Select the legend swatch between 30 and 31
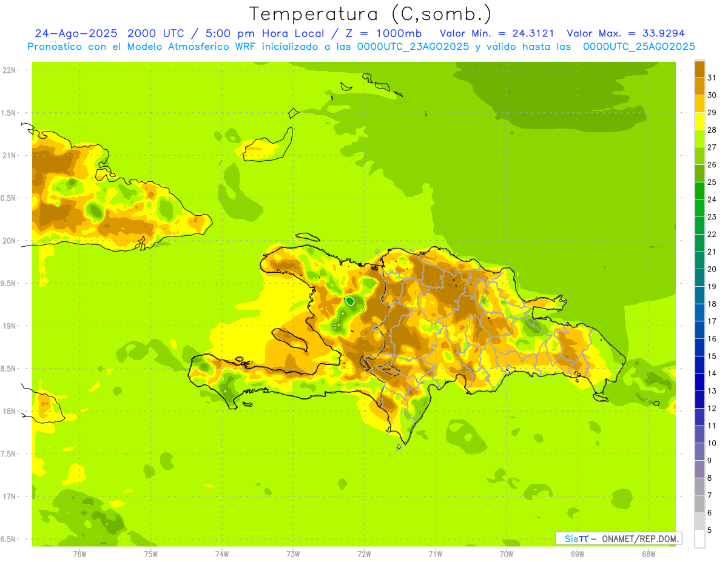728x562 pixels. point(699,87)
